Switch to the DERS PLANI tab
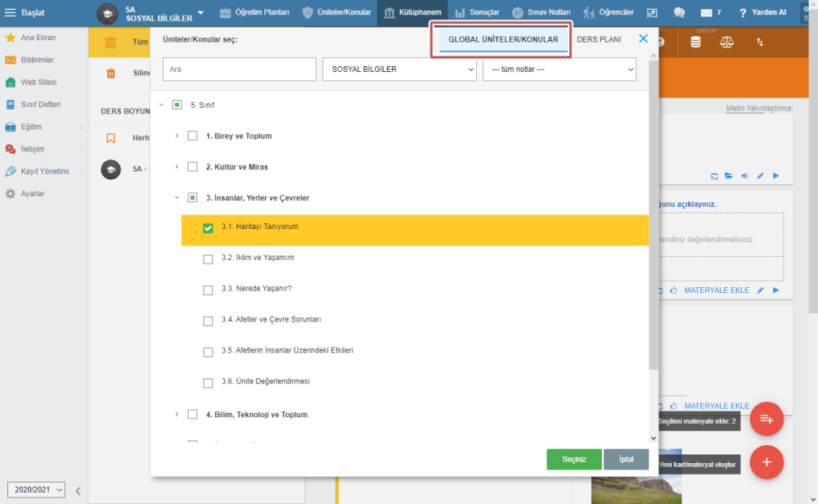This screenshot has height=504, width=818. click(599, 39)
